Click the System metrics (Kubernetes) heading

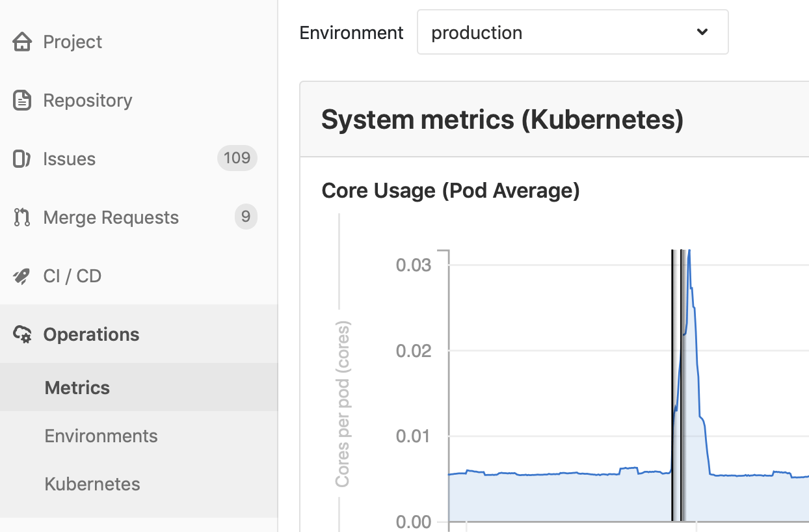tap(502, 120)
